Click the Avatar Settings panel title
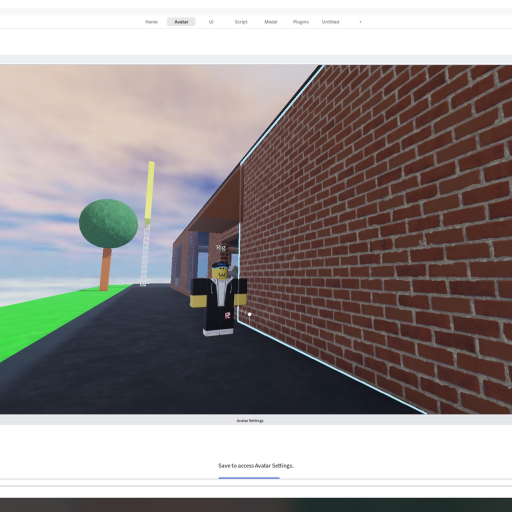Viewport: 512px width, 512px height. pos(250,421)
